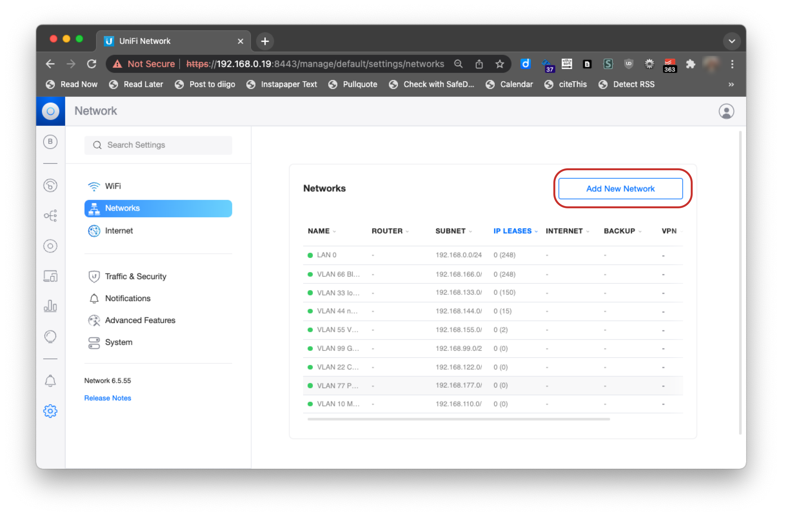Click the table horizontal scrollbar
The height and width of the screenshot is (532, 792).
459,419
